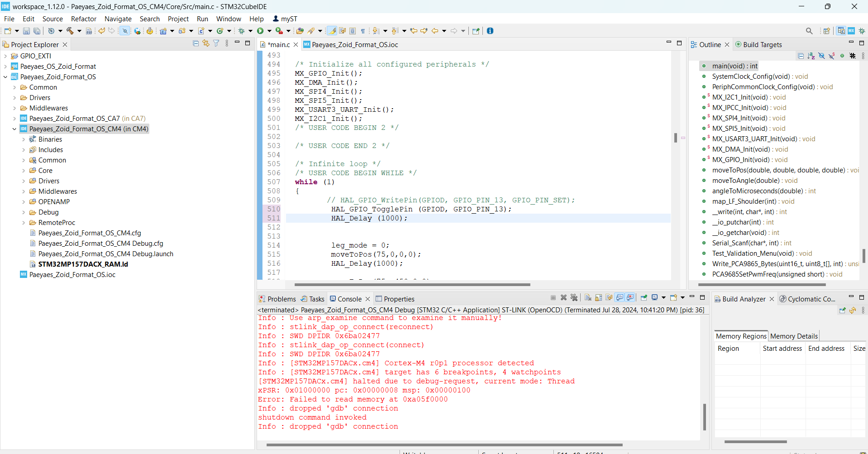Pin the Console view

(x=644, y=298)
